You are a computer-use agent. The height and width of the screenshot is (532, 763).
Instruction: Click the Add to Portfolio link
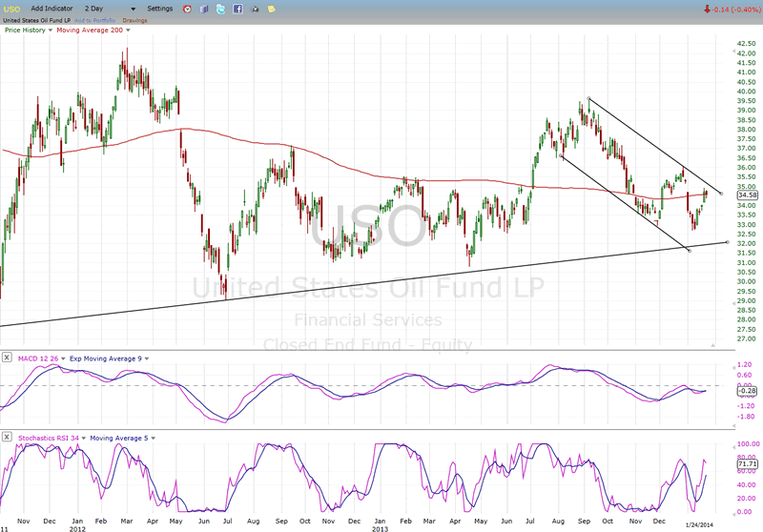tap(94, 20)
